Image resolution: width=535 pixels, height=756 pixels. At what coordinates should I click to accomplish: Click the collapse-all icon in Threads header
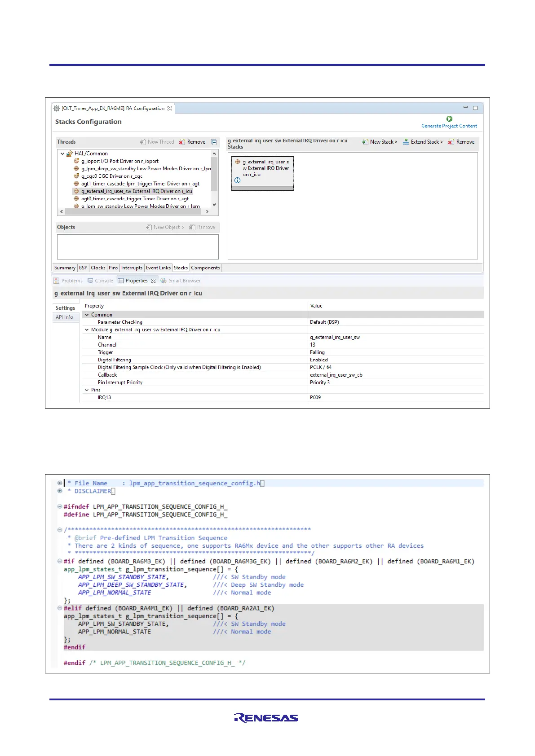[x=214, y=142]
